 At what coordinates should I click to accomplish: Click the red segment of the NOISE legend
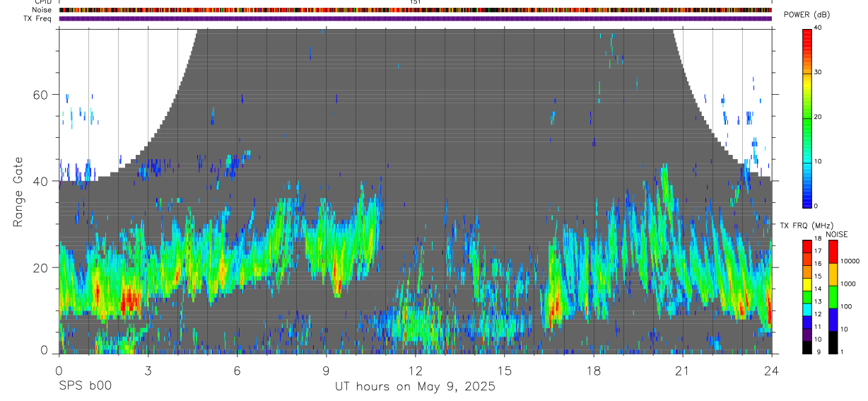tap(833, 252)
